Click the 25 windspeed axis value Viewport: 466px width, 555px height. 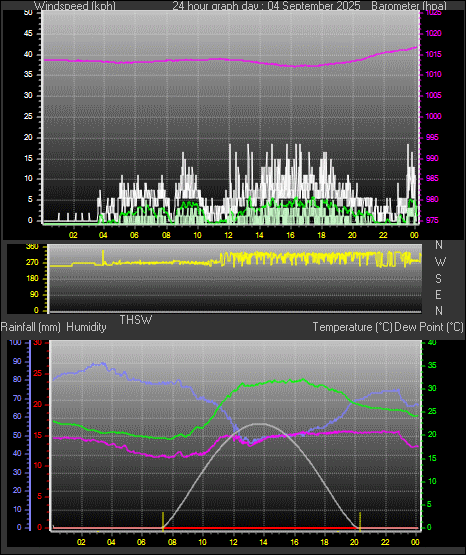pos(28,116)
